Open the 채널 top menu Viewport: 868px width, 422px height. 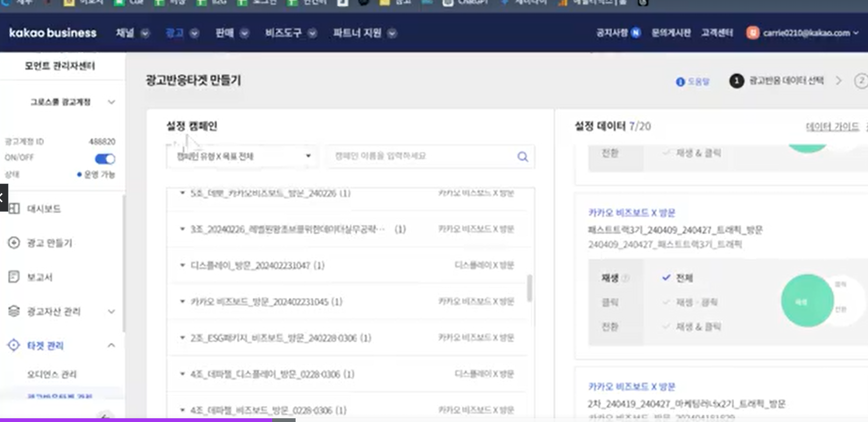[x=132, y=33]
